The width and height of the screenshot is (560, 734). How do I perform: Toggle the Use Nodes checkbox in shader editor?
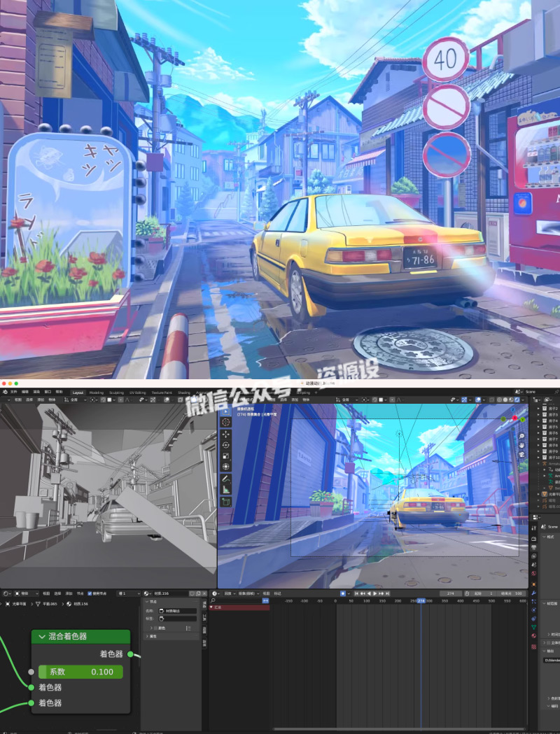90,593
